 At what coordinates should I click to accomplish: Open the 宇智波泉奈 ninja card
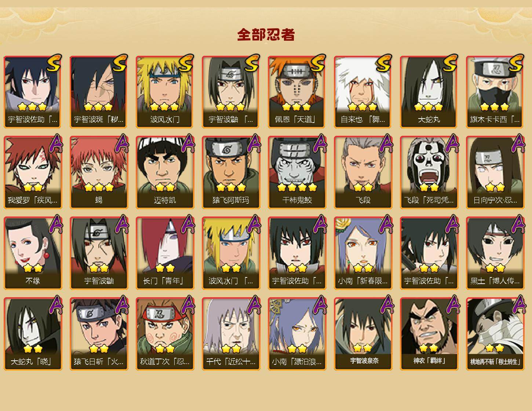(363, 334)
